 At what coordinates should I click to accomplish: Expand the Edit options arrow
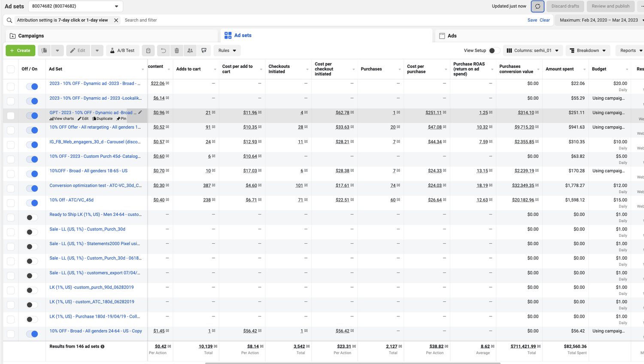tap(97, 51)
